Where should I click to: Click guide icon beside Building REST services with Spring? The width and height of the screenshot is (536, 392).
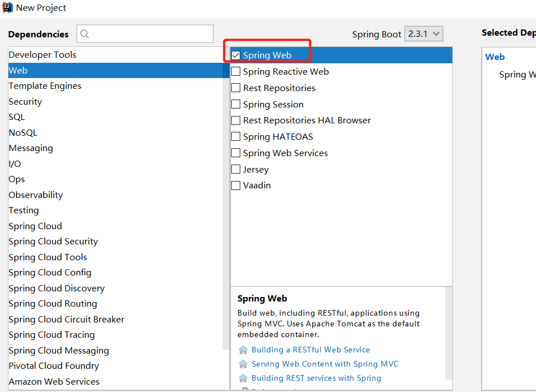[x=243, y=378]
